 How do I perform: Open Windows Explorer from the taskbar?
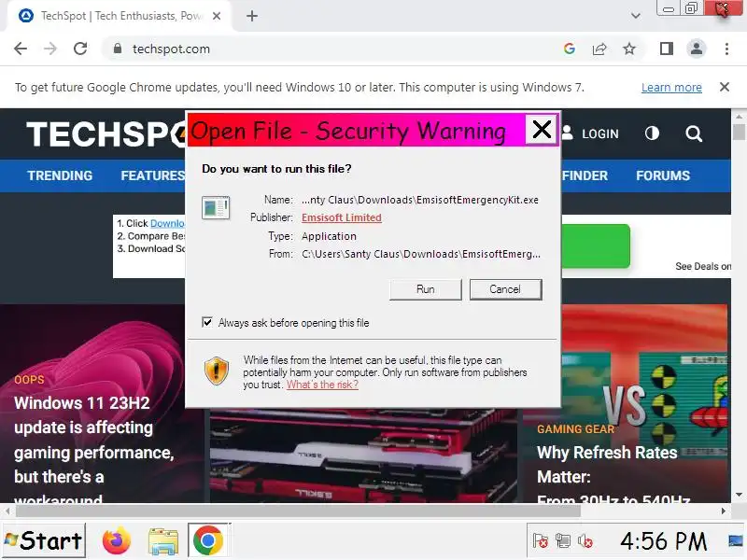point(162,541)
